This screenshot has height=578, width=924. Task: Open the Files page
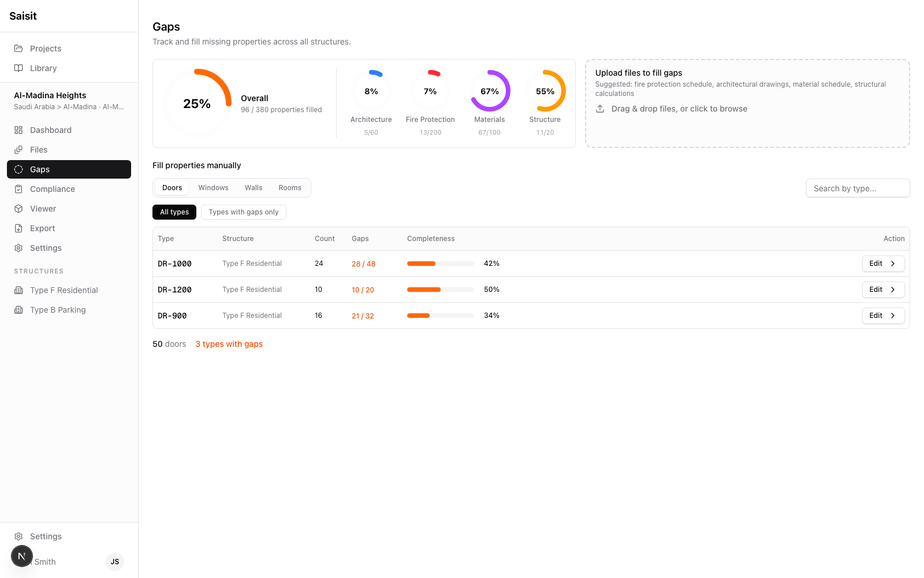click(69, 150)
